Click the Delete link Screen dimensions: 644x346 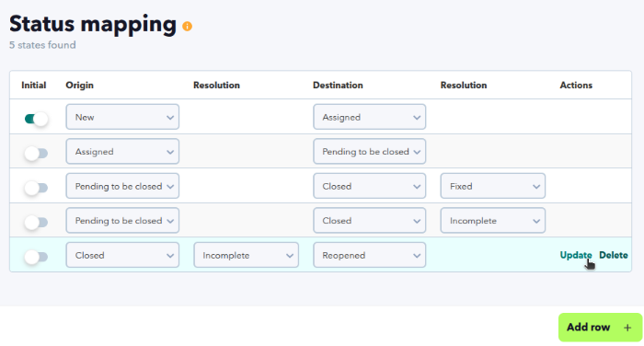(614, 255)
